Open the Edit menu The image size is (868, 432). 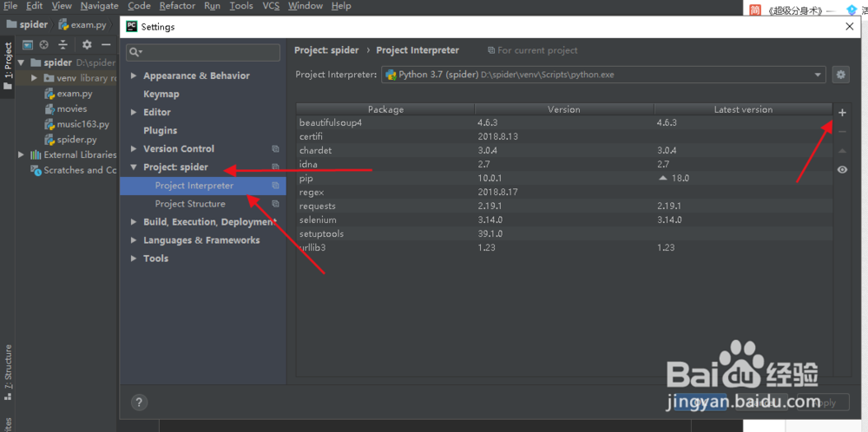pos(35,6)
